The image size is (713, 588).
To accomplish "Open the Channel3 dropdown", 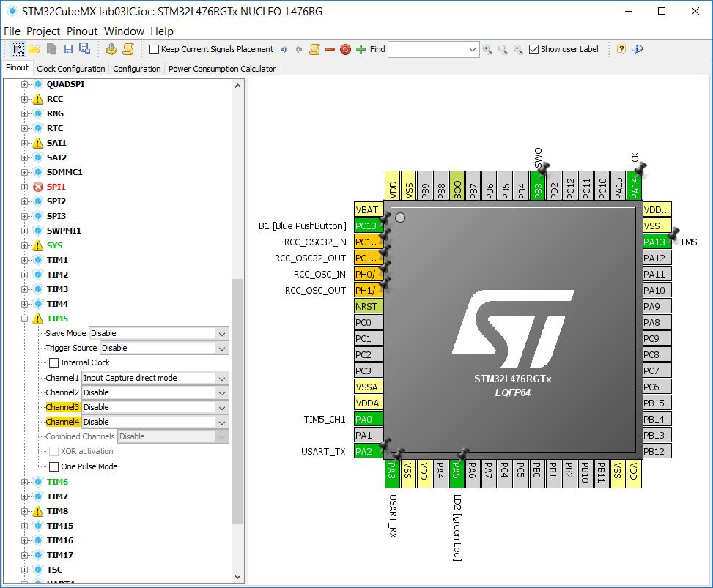I will [x=155, y=407].
